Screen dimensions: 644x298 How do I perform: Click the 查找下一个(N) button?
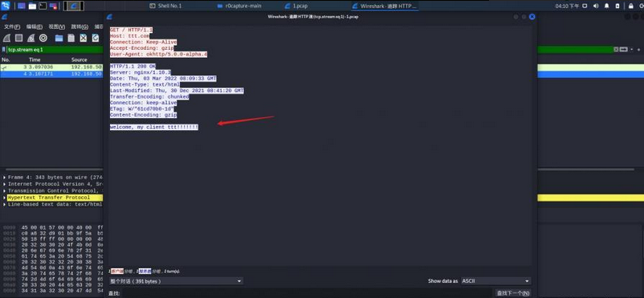coord(512,293)
